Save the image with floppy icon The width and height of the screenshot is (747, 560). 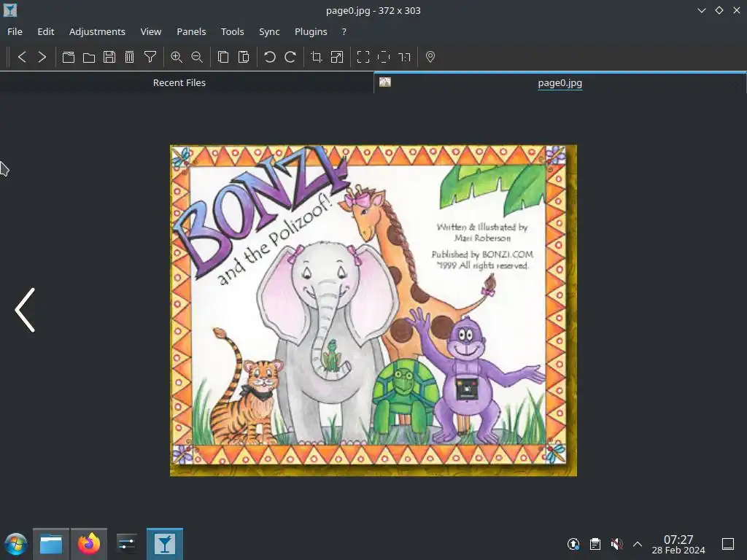109,57
